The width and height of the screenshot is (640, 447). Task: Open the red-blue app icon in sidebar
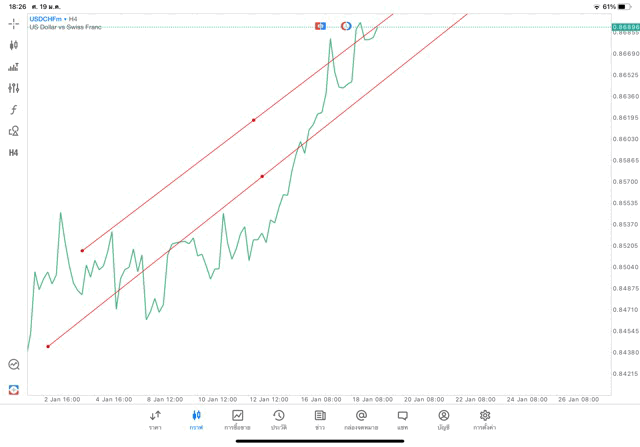pyautogui.click(x=14, y=389)
